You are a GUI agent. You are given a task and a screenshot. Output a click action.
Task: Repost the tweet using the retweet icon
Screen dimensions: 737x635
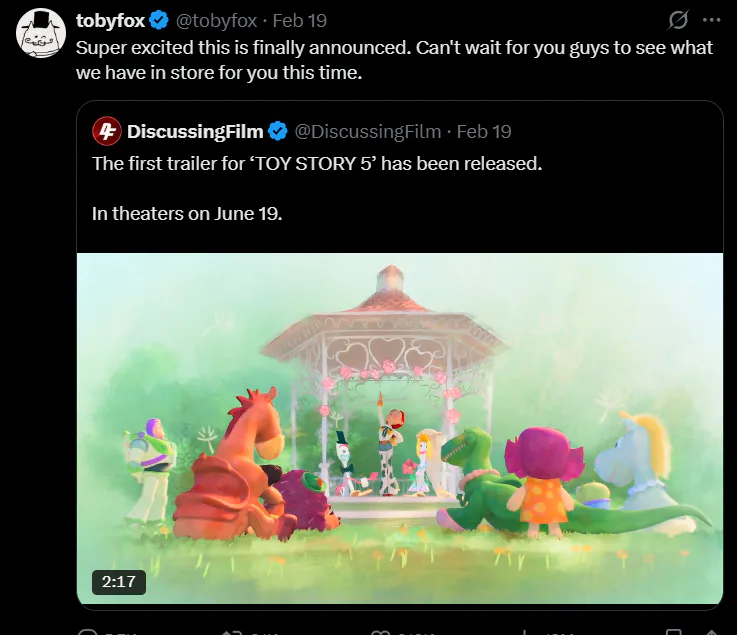tap(228, 631)
